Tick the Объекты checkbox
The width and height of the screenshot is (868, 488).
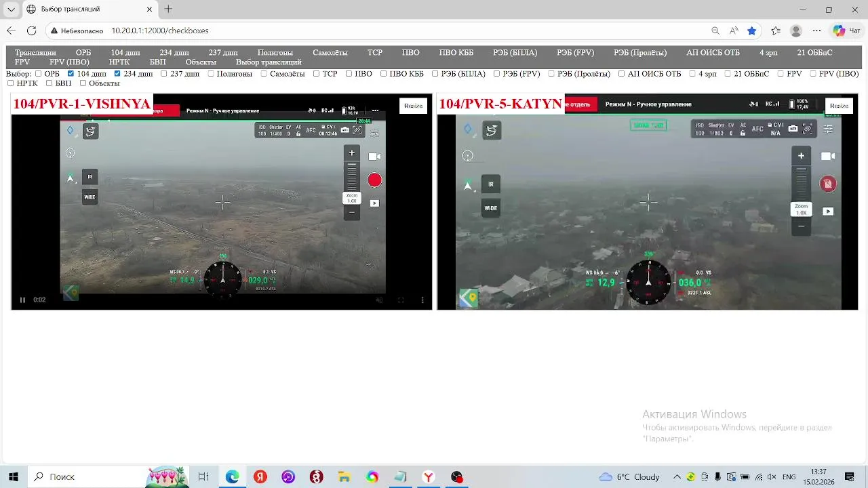(x=83, y=83)
